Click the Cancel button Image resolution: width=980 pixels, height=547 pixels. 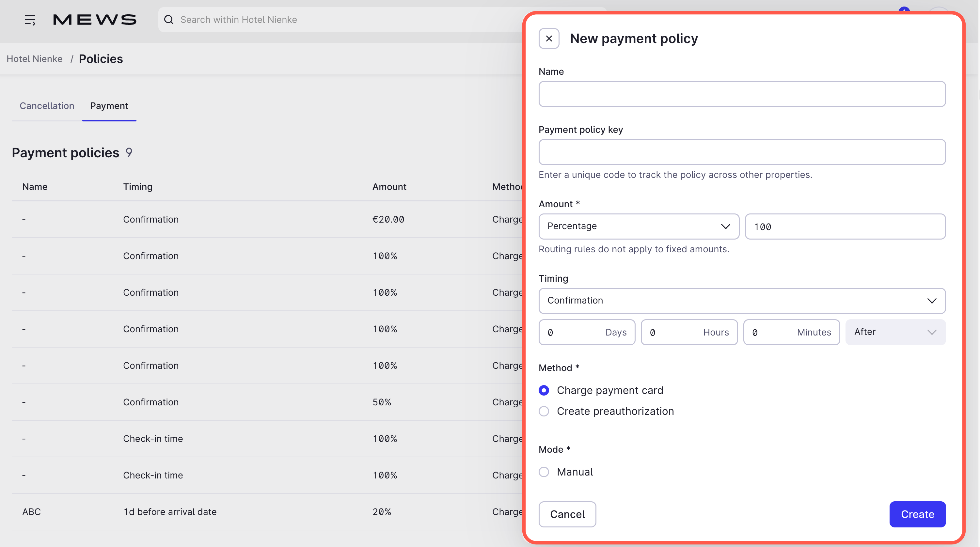click(x=567, y=514)
